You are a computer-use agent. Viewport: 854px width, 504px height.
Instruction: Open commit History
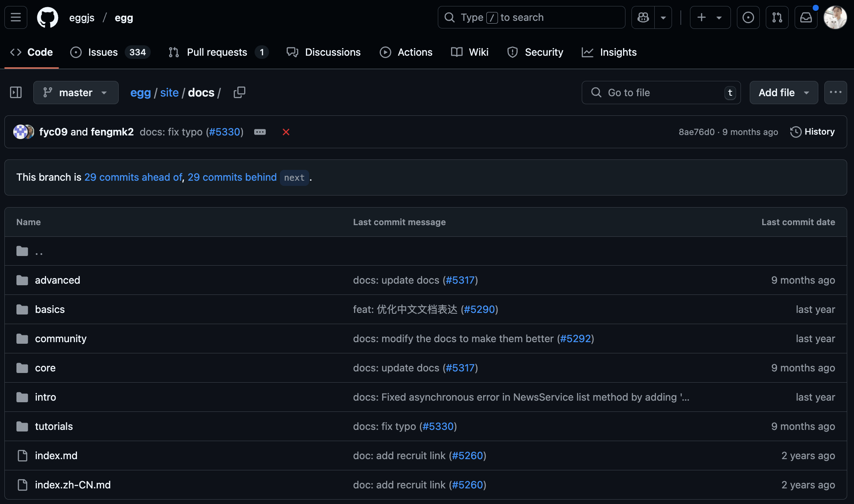(812, 132)
